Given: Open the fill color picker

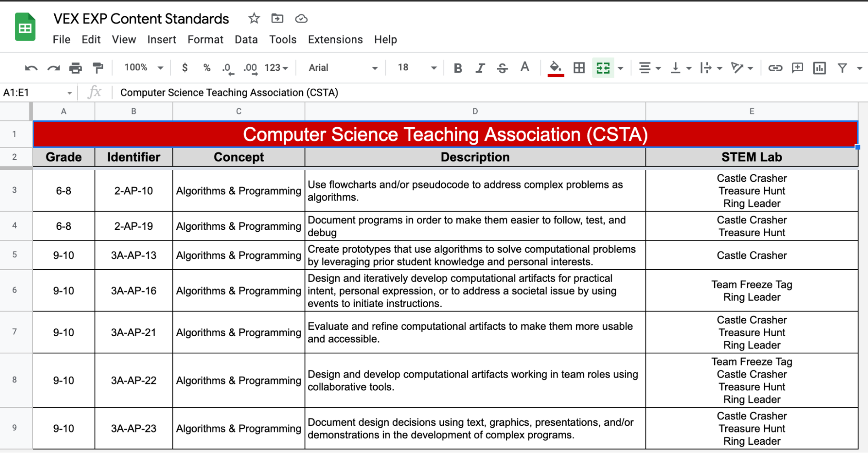Looking at the screenshot, I should (x=556, y=68).
